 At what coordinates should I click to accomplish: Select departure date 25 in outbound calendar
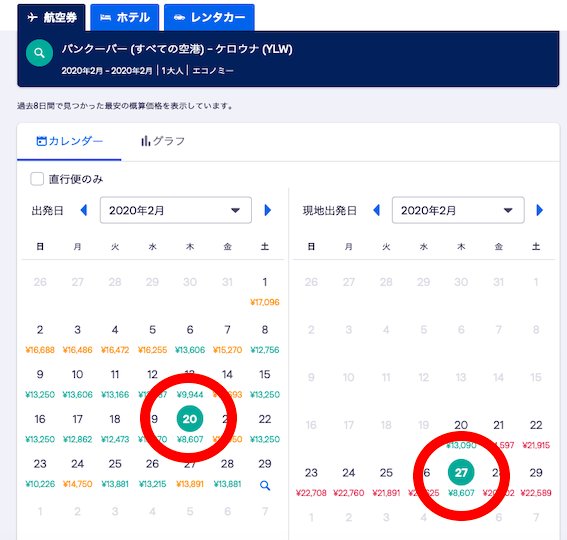click(x=115, y=473)
